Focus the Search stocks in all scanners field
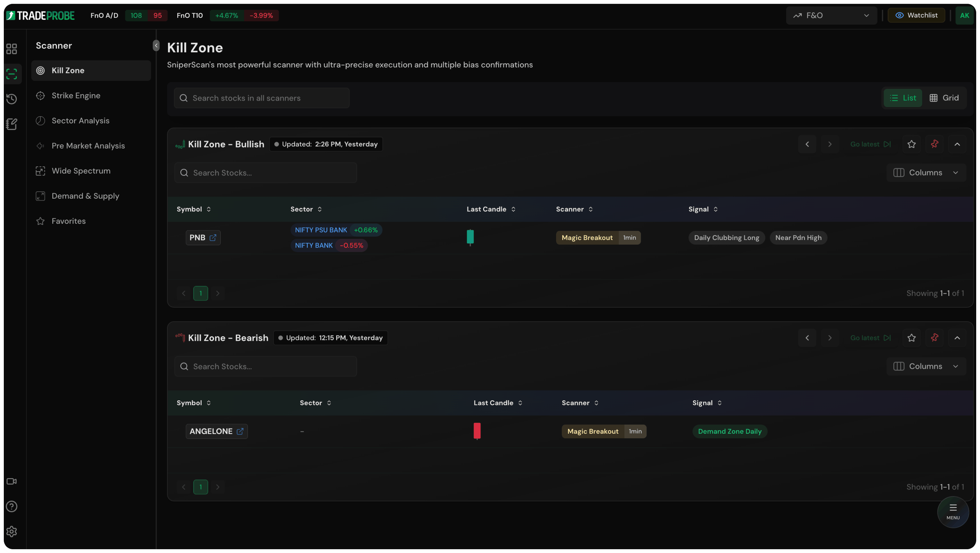Image resolution: width=980 pixels, height=553 pixels. pyautogui.click(x=262, y=98)
